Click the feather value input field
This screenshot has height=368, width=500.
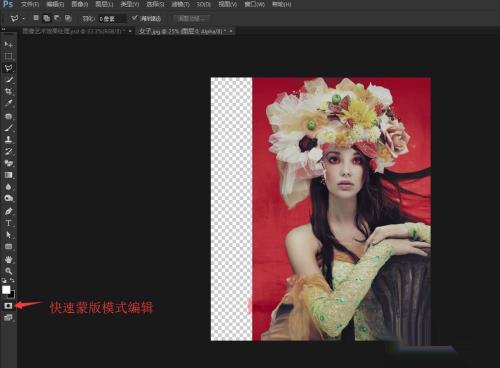click(x=112, y=19)
